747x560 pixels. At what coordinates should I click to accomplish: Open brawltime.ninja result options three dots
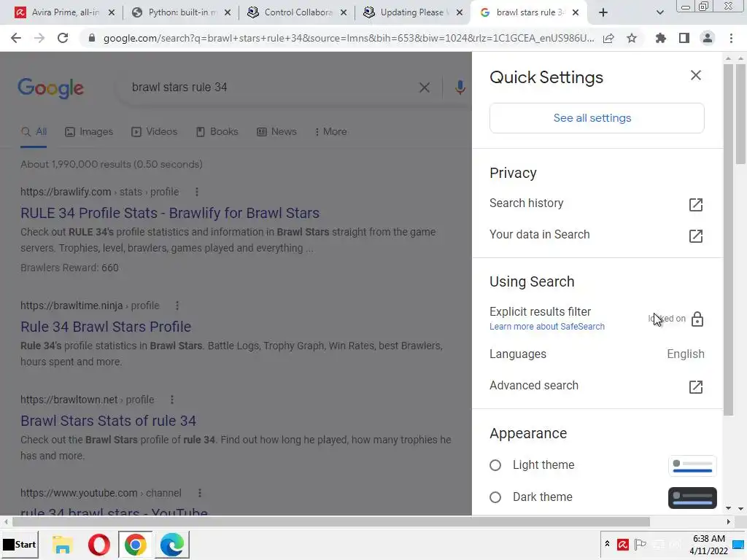point(177,306)
